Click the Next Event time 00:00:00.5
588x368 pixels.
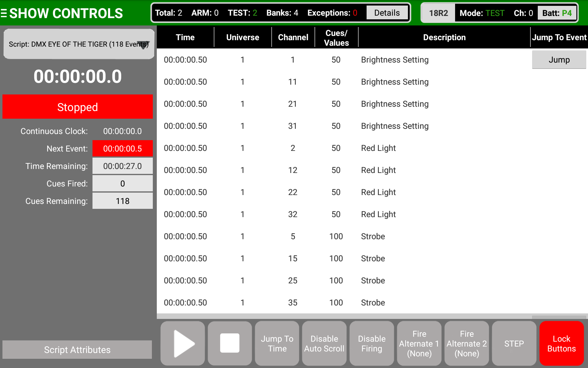click(x=123, y=148)
